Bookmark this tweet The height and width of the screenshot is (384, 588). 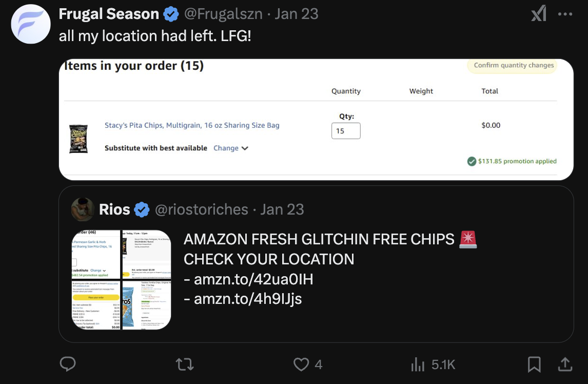(x=534, y=364)
